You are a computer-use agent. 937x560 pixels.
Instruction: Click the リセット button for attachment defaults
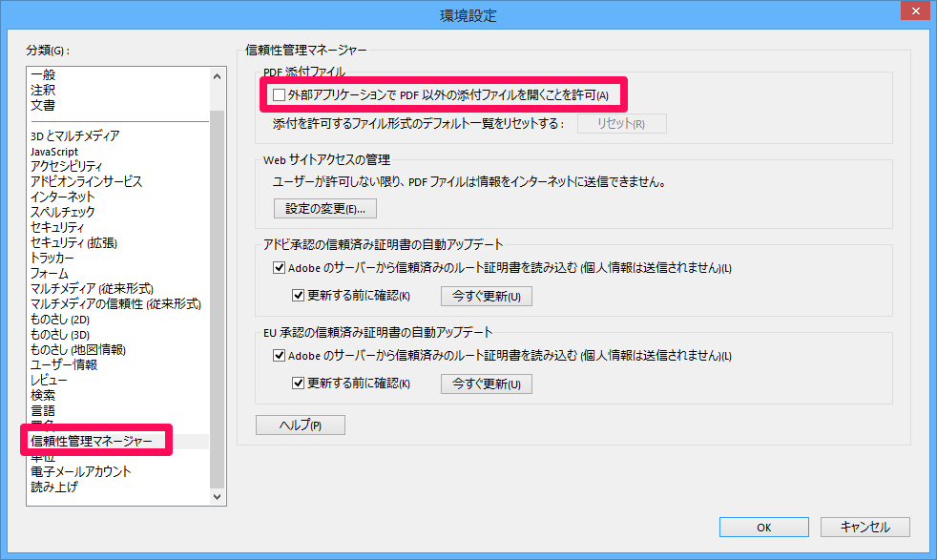coord(621,122)
